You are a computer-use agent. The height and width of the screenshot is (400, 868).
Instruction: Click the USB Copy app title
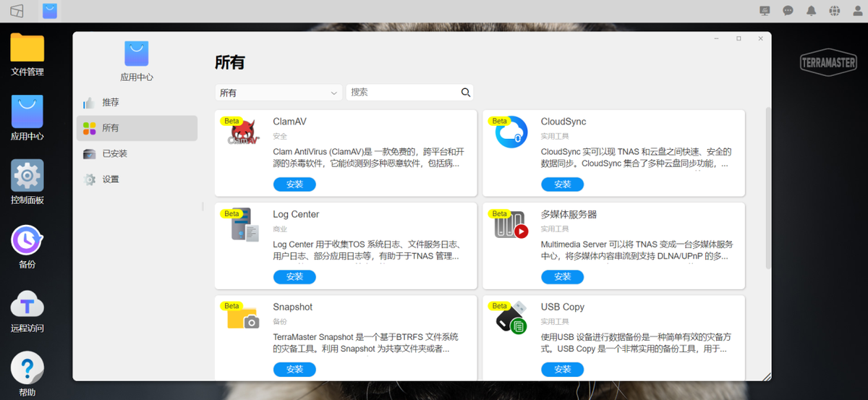pyautogui.click(x=563, y=307)
